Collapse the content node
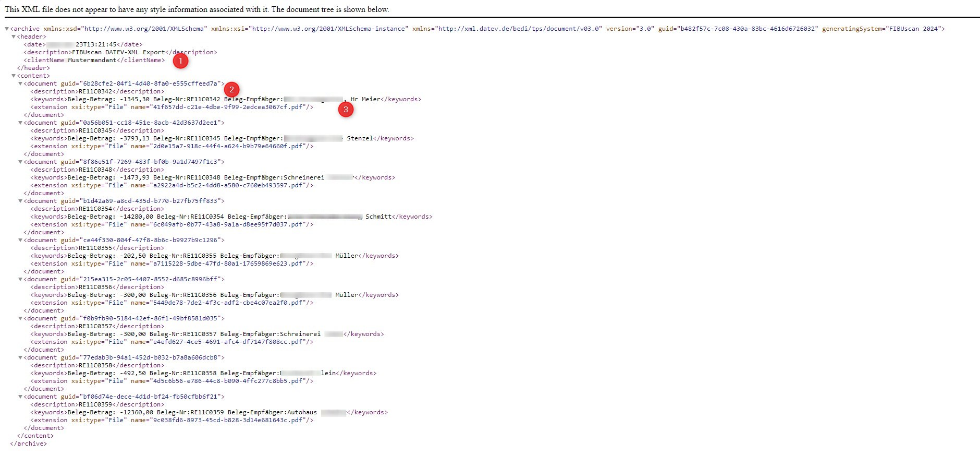Image resolution: width=980 pixels, height=467 pixels. coord(14,76)
